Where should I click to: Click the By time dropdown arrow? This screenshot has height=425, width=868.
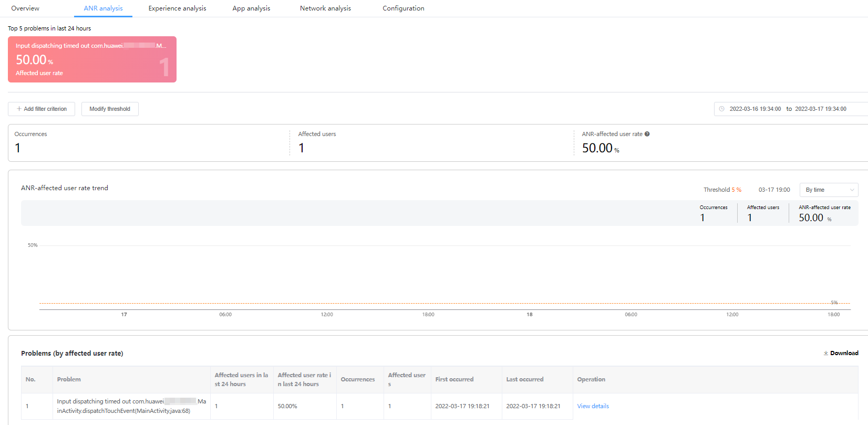click(x=852, y=190)
